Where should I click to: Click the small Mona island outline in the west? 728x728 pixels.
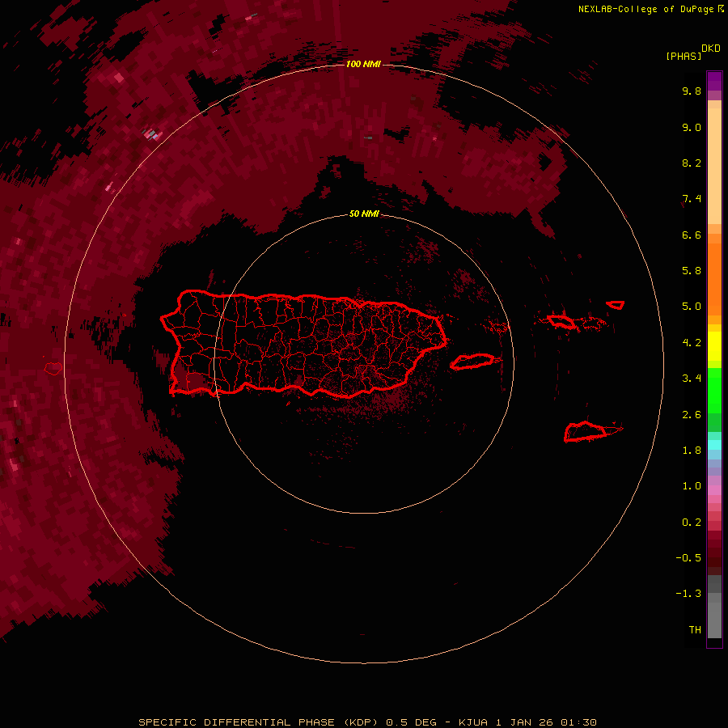point(53,369)
